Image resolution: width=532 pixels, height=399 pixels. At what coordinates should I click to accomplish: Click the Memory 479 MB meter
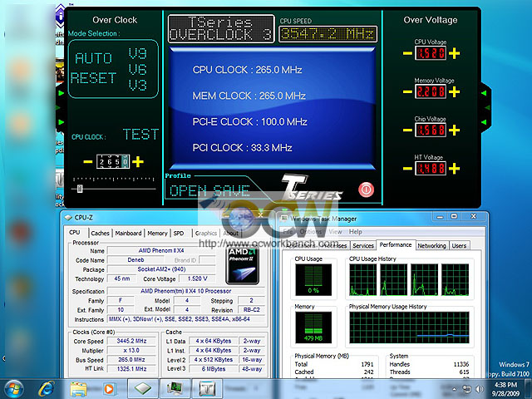point(313,327)
